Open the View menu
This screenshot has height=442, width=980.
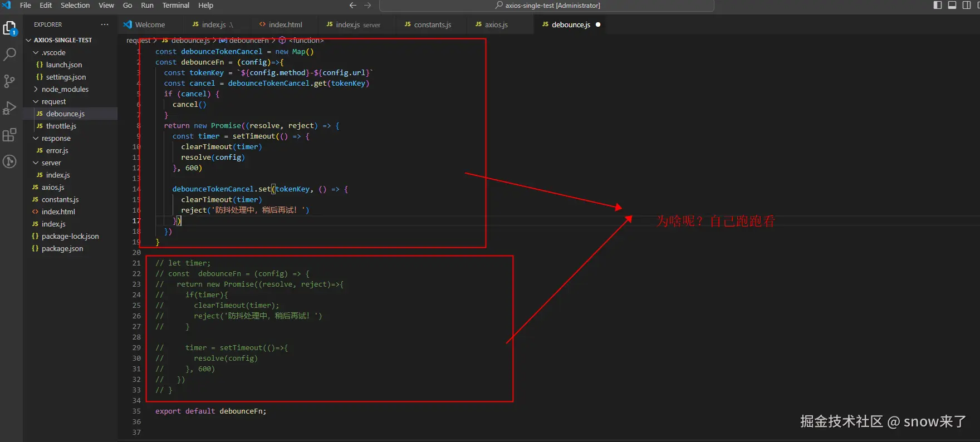tap(106, 6)
